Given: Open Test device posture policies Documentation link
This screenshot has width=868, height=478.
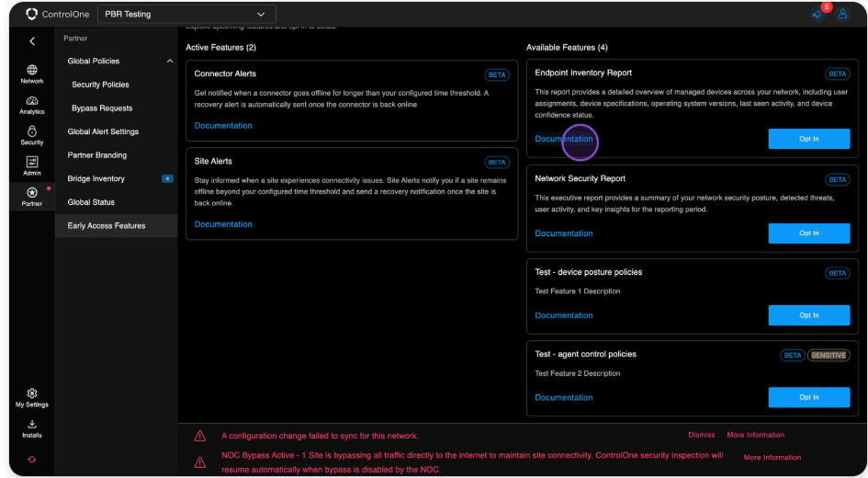Looking at the screenshot, I should [564, 315].
